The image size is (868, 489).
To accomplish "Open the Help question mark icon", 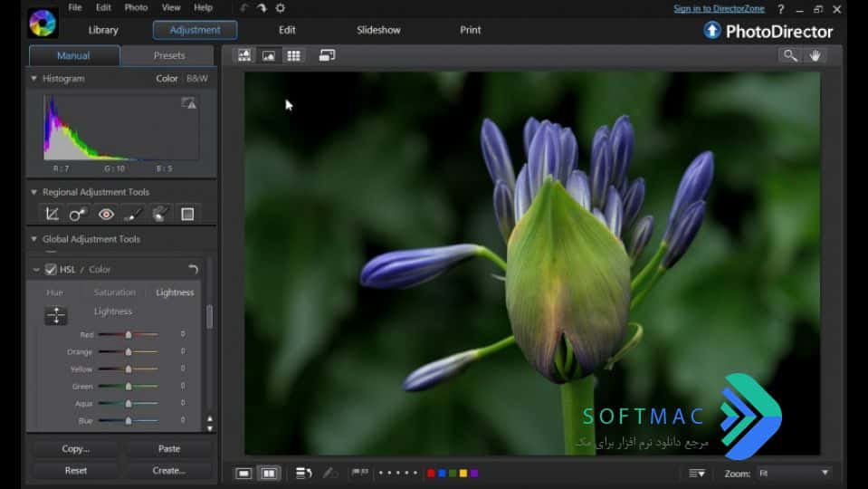I will point(780,9).
